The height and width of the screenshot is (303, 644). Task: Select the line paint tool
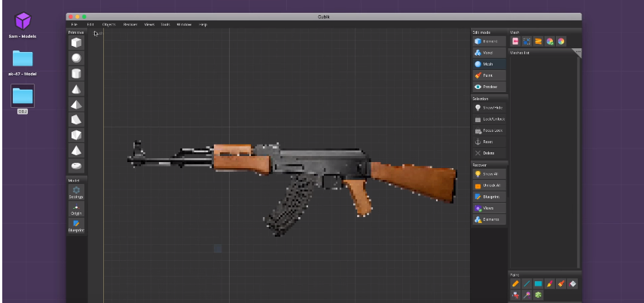(x=527, y=283)
